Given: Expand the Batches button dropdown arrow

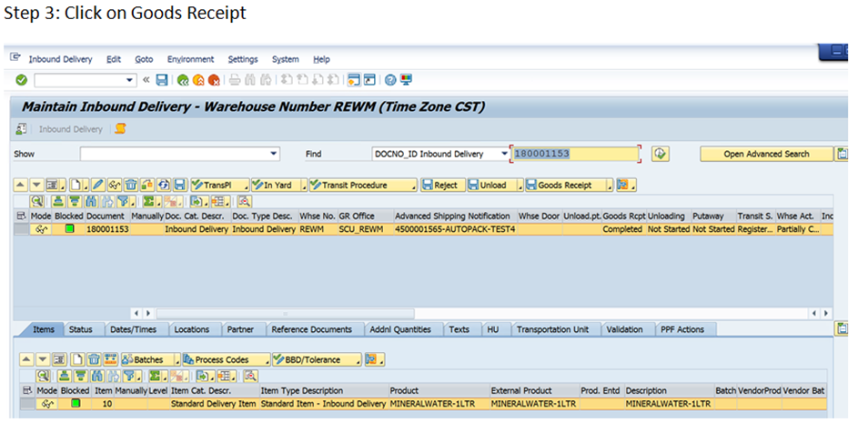Looking at the screenshot, I should tap(177, 360).
